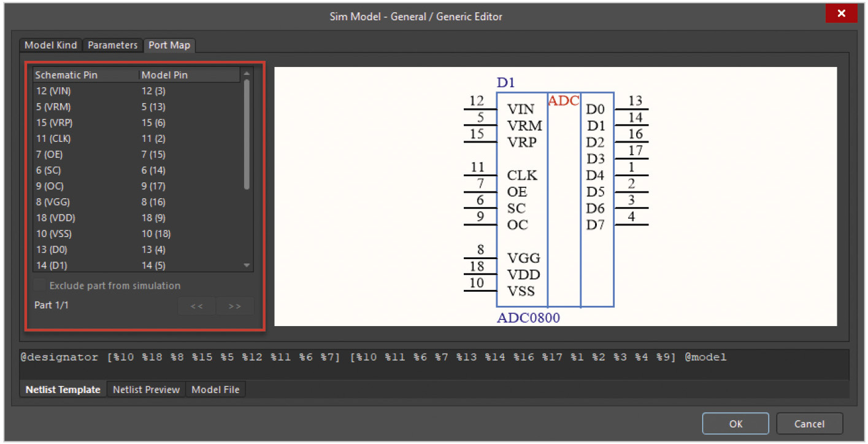This screenshot has width=868, height=444.
Task: Click the port map list scrollbar thumb
Action: coord(247,134)
